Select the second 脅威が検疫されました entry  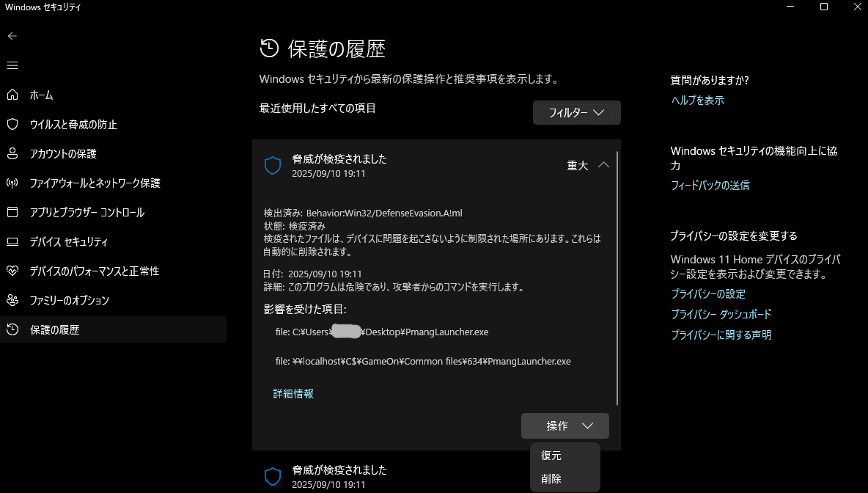(x=436, y=475)
